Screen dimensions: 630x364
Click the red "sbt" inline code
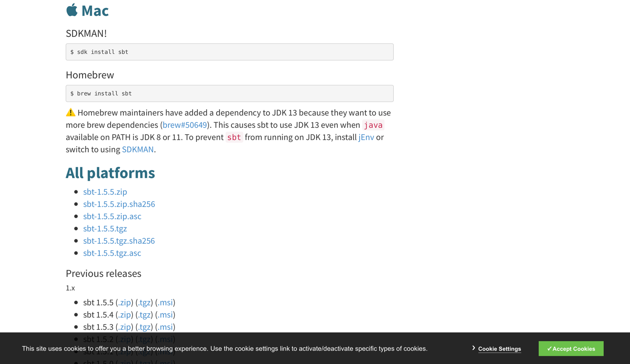(x=234, y=137)
